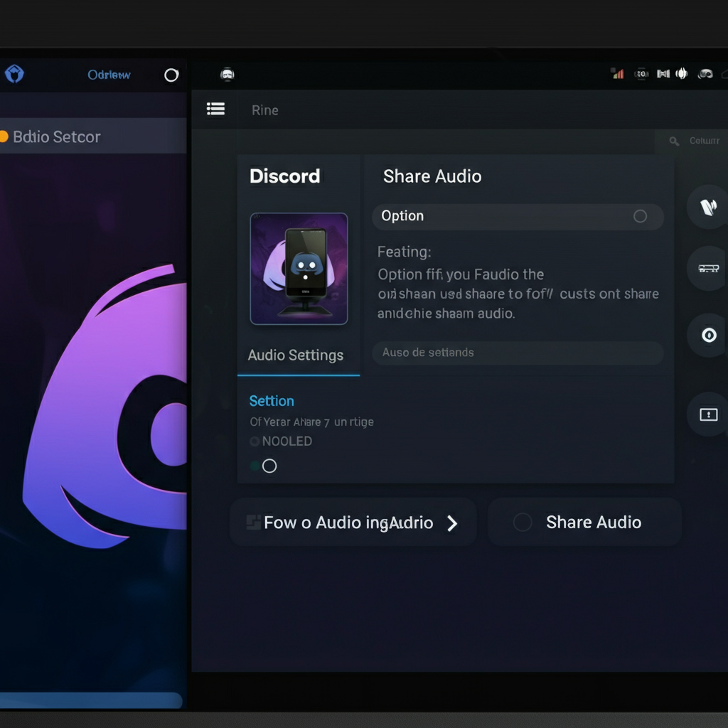Open the Discord microphone thumbnail
The width and height of the screenshot is (728, 728).
(299, 269)
